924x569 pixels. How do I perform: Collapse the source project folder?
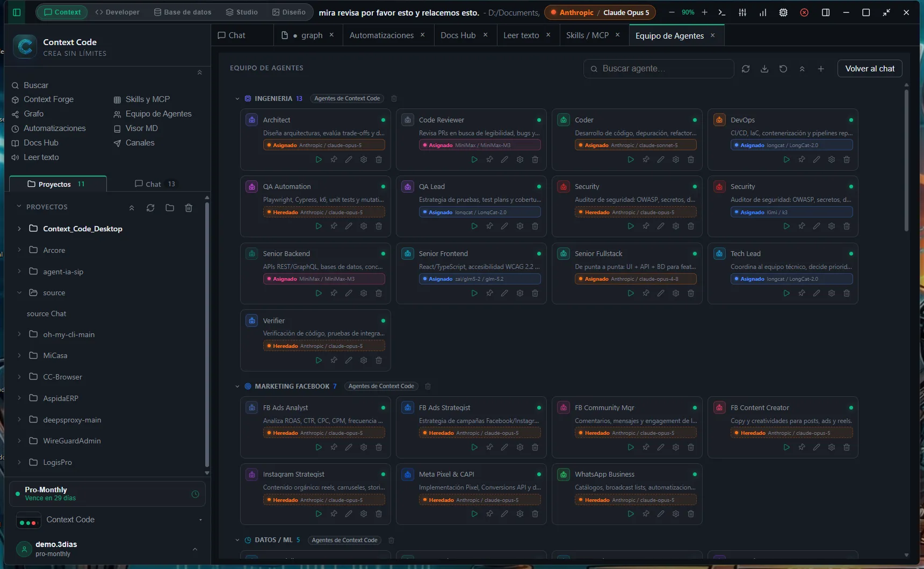[x=19, y=293]
